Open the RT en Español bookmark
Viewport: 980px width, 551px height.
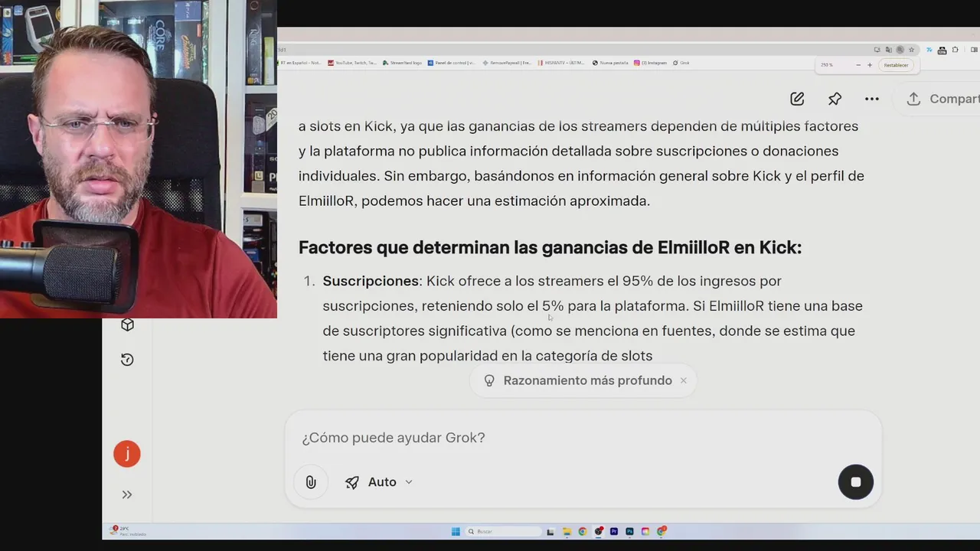click(300, 63)
